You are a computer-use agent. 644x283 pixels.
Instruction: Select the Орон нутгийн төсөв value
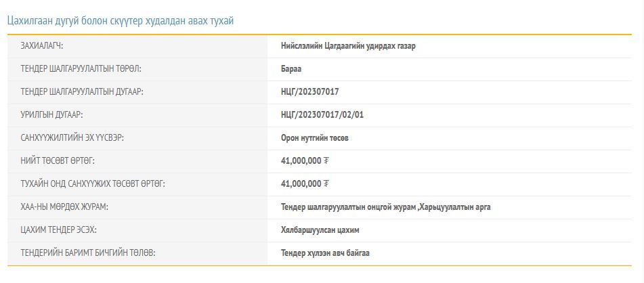(x=315, y=138)
